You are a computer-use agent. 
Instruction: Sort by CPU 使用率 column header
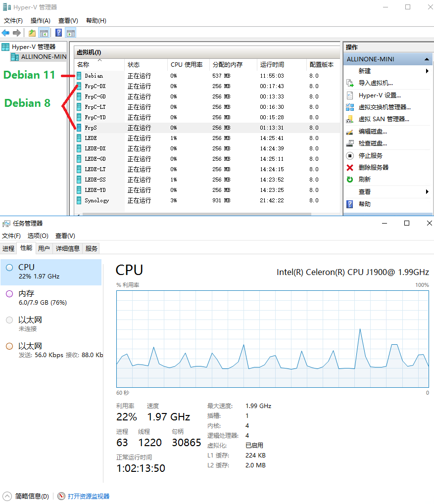tap(189, 65)
